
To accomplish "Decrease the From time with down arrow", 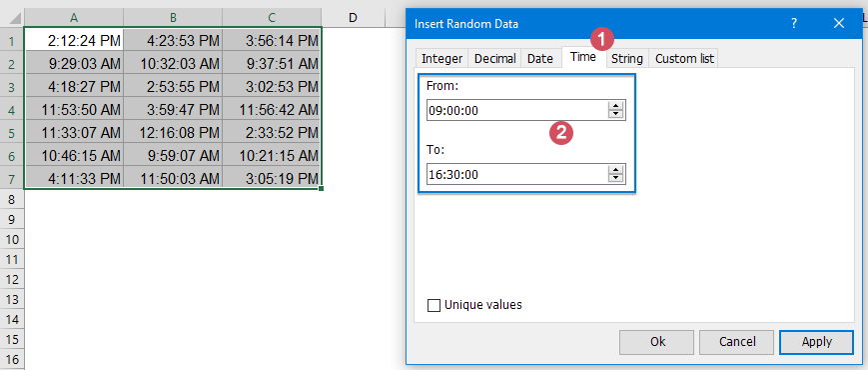I will coord(615,115).
